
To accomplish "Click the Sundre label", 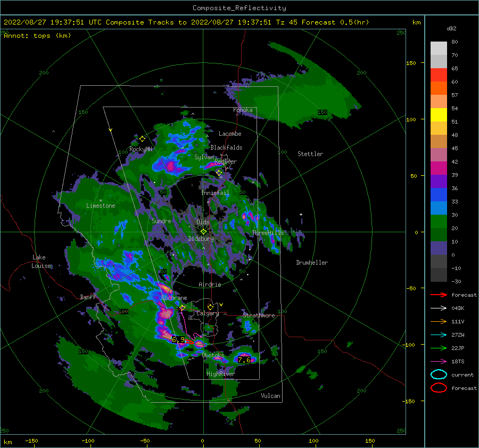I will [x=161, y=221].
